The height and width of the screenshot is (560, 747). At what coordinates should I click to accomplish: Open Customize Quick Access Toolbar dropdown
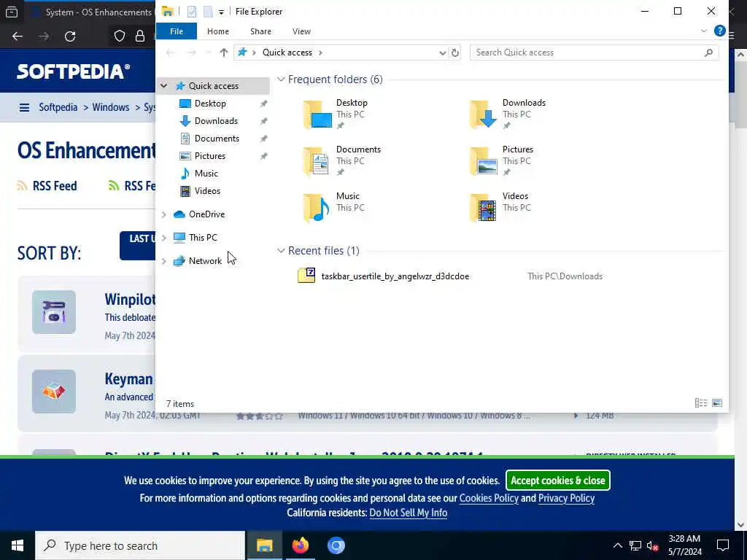coord(221,12)
